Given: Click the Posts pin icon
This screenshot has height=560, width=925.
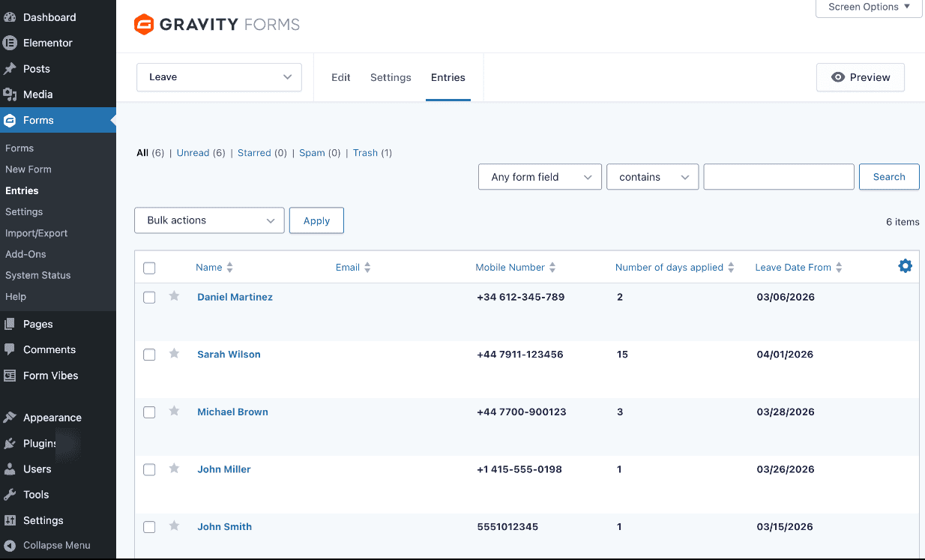Looking at the screenshot, I should click(10, 68).
